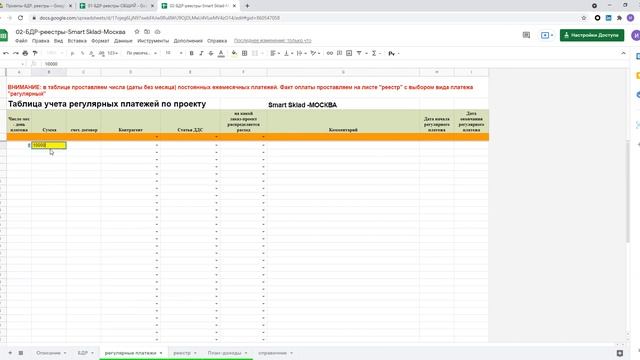
Task: Check the cloud save status icon
Action: tap(158, 32)
